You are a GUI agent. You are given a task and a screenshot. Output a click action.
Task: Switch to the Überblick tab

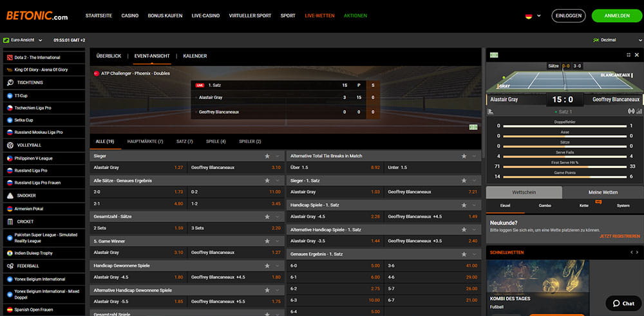(x=109, y=56)
